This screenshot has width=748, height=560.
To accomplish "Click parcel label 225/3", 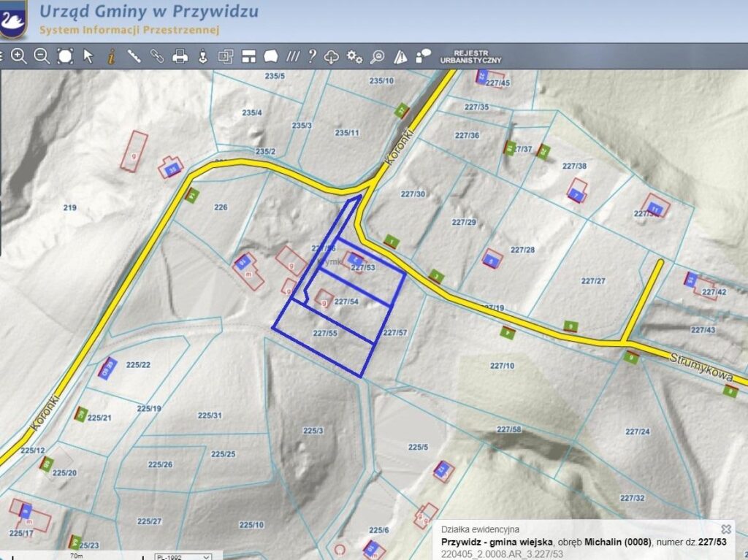I will (313, 430).
